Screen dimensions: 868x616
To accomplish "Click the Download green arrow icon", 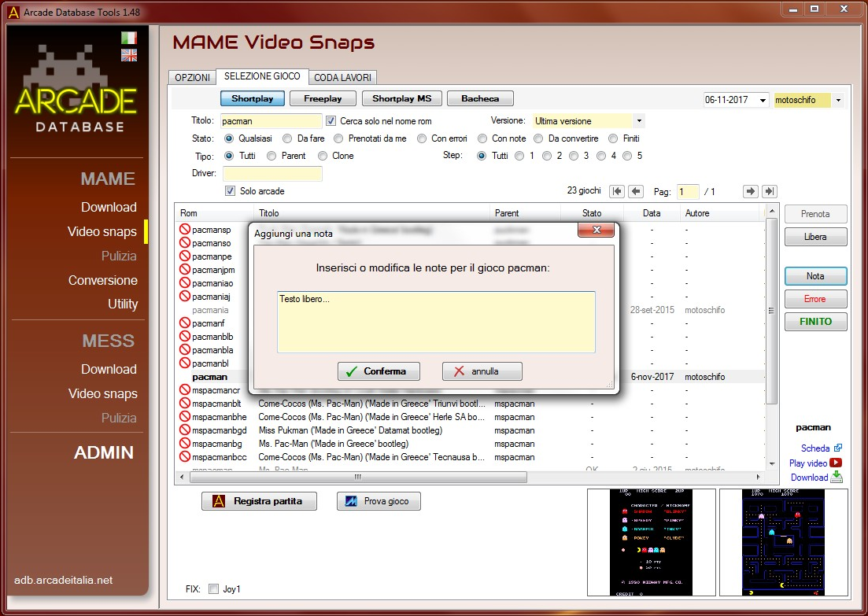I will pyautogui.click(x=837, y=477).
